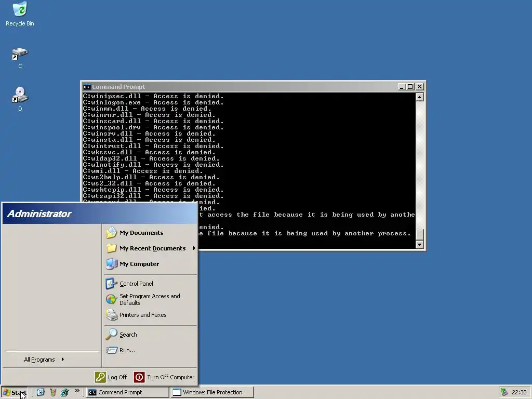Click the Search magnifying glass icon
Screen dimensions: 532x399
tap(111, 335)
